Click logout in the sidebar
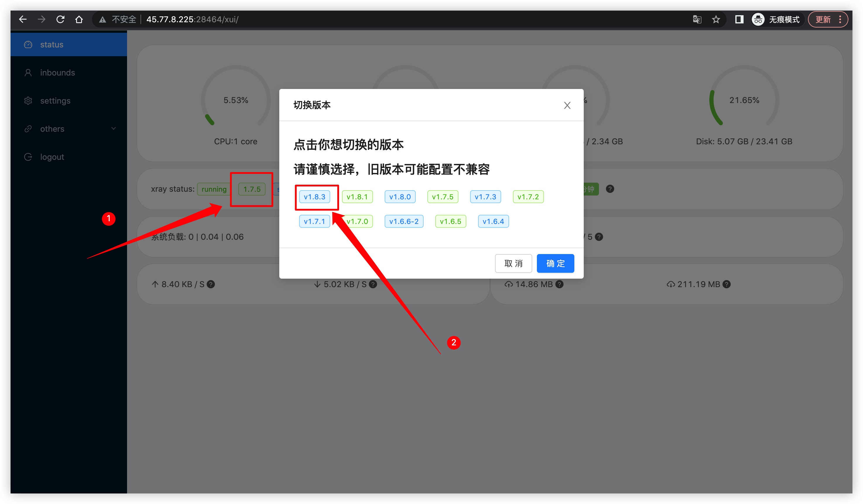 52,157
